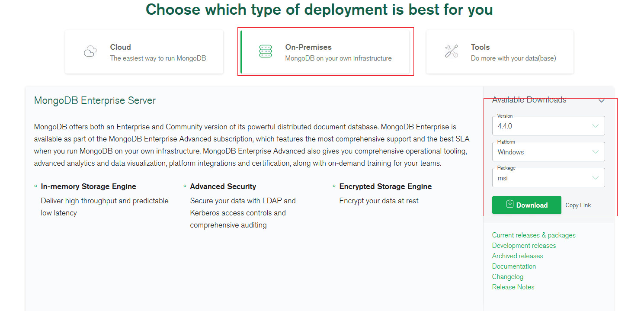Open Development releases link

[524, 246]
